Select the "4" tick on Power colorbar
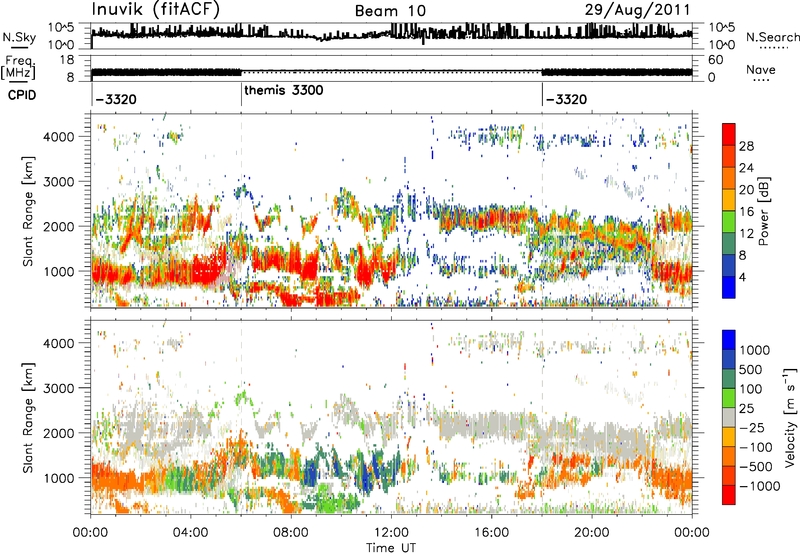Image resolution: width=800 pixels, height=554 pixels. [x=743, y=278]
